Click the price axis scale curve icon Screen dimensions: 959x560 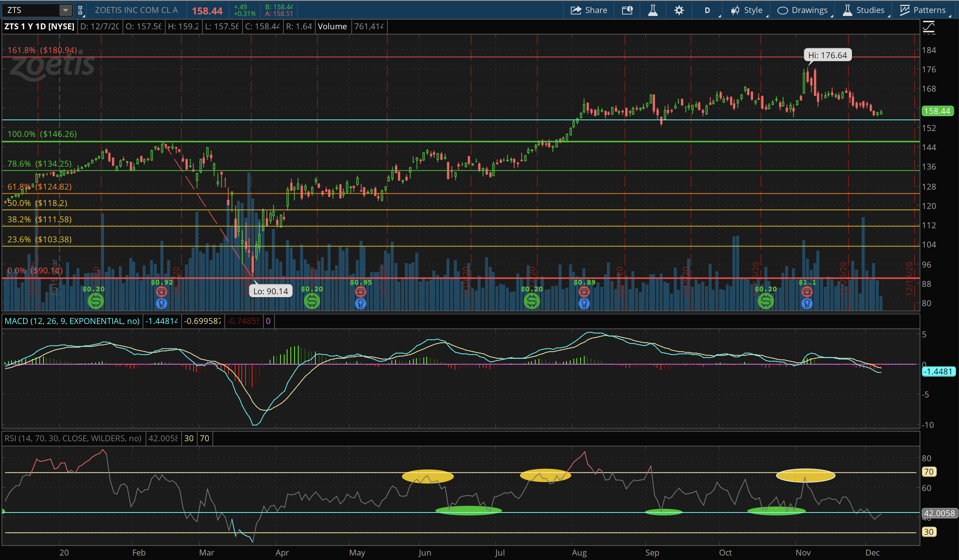click(x=929, y=27)
